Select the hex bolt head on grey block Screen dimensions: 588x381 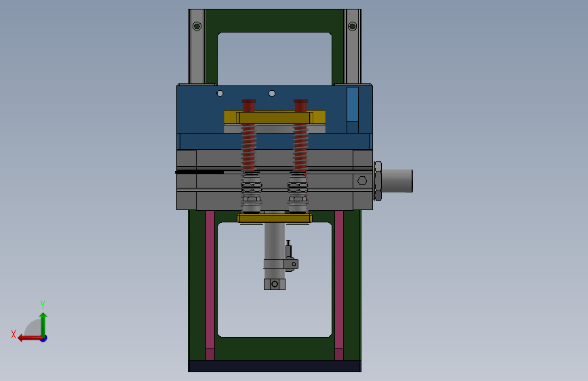click(x=362, y=181)
